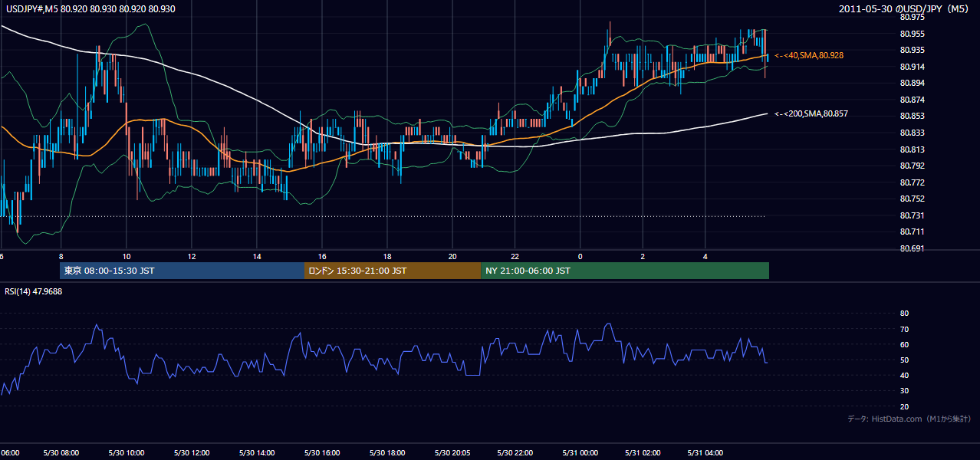Click the 80.853 price axis label

click(x=912, y=117)
